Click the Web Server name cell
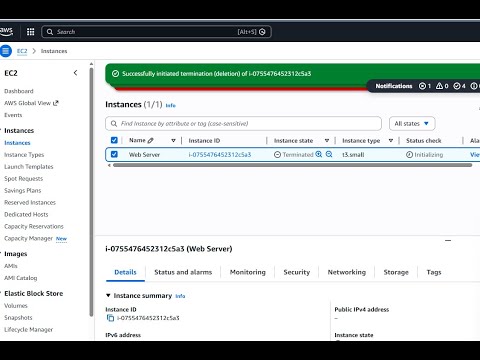 pyautogui.click(x=144, y=155)
